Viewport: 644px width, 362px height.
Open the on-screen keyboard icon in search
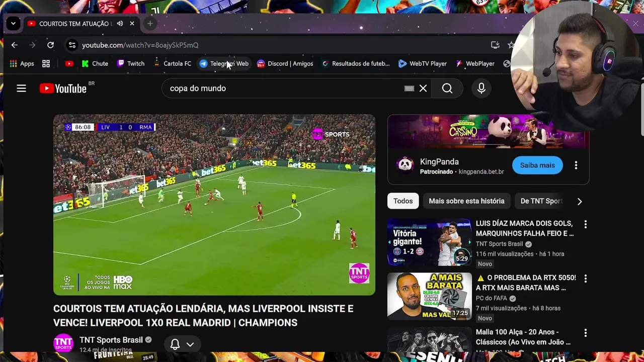[x=409, y=88]
